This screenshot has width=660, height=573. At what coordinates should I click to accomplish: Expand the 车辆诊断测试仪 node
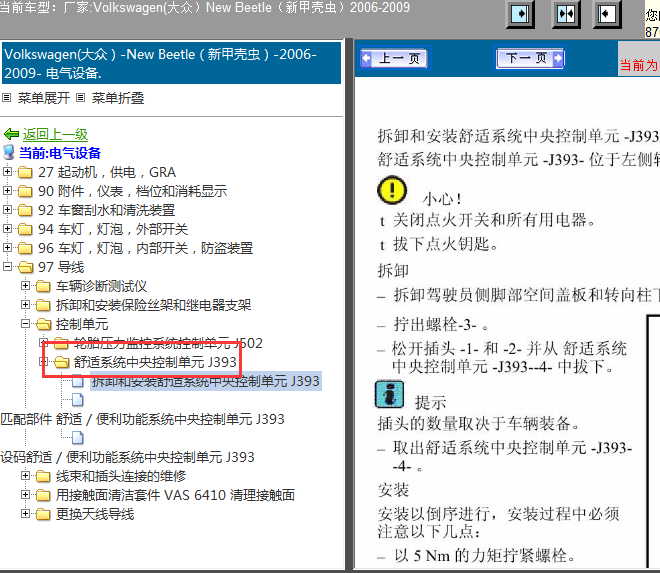(25, 285)
